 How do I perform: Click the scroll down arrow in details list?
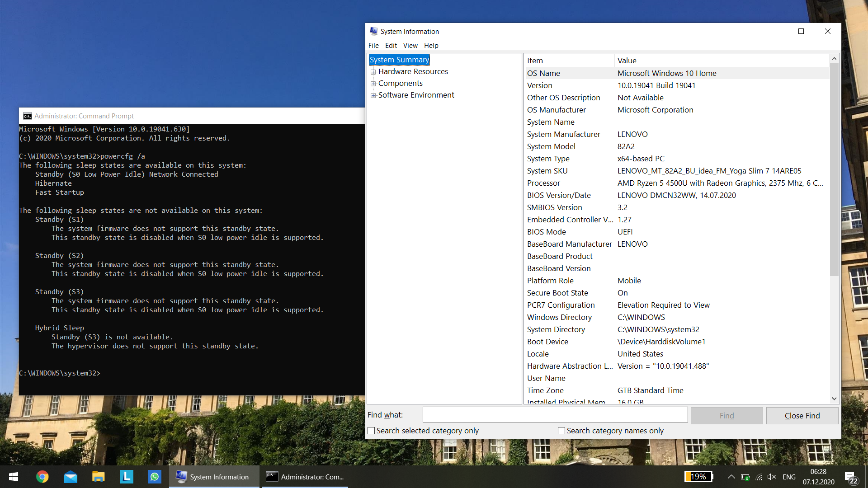click(834, 399)
